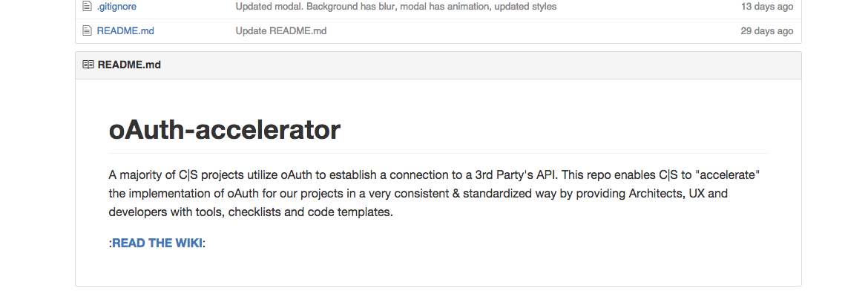Open README.md from the file list
The width and height of the screenshot is (868, 297).
(x=125, y=31)
